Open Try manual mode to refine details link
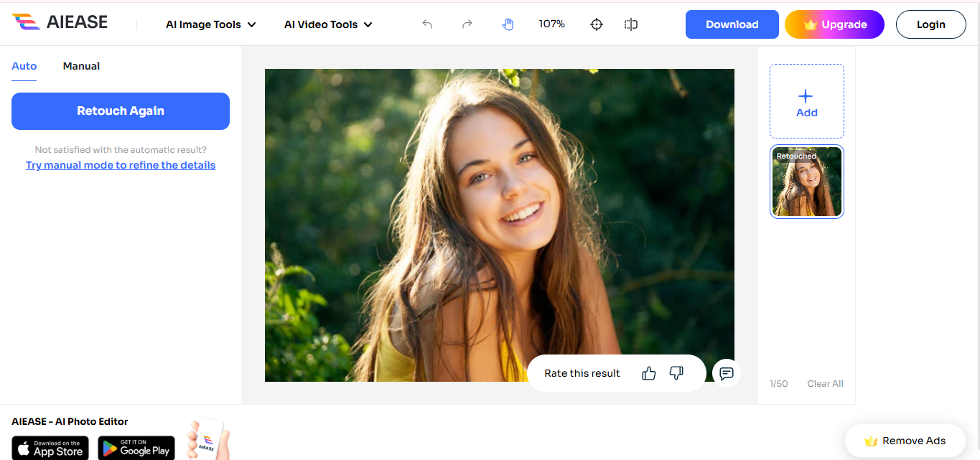Image resolution: width=980 pixels, height=460 pixels. click(120, 164)
